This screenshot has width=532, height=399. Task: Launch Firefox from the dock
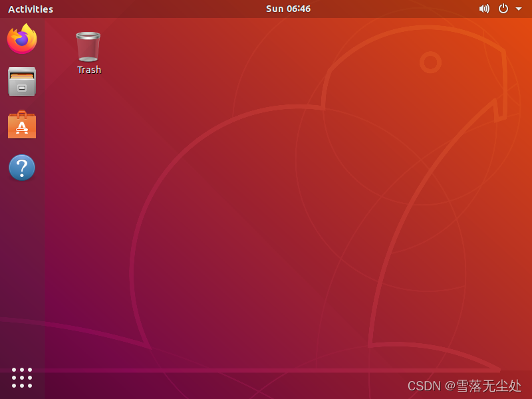22,39
